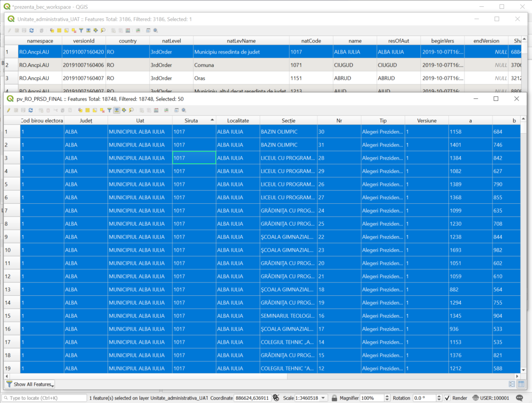
Task: Sort by the Localitate column header
Action: (238, 121)
